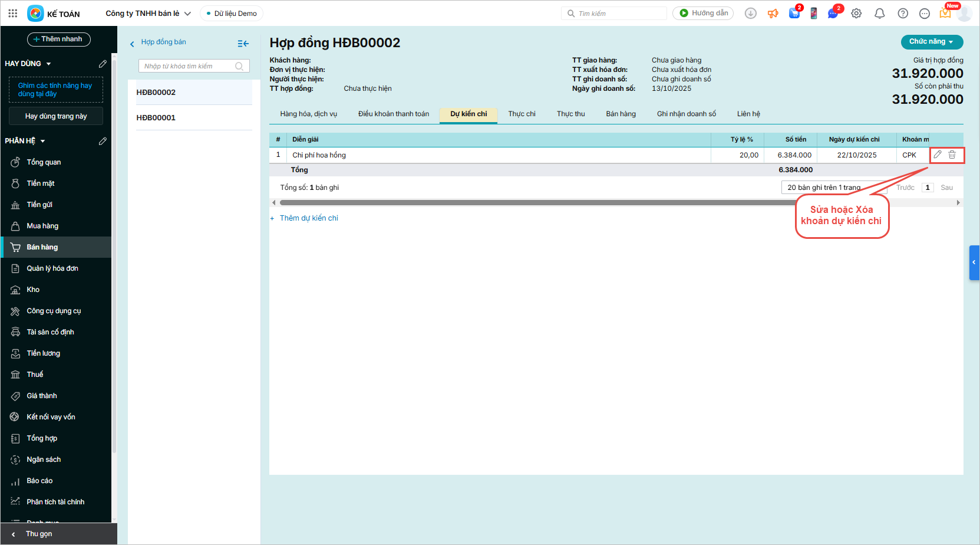Screen dimensions: 980x545
Task: Click the contract keyword search field
Action: pos(189,66)
